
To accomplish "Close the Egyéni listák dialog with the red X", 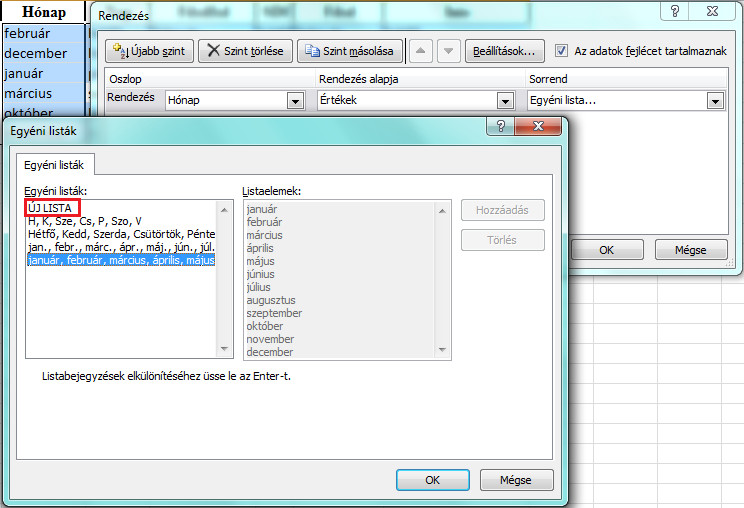I will click(x=538, y=126).
